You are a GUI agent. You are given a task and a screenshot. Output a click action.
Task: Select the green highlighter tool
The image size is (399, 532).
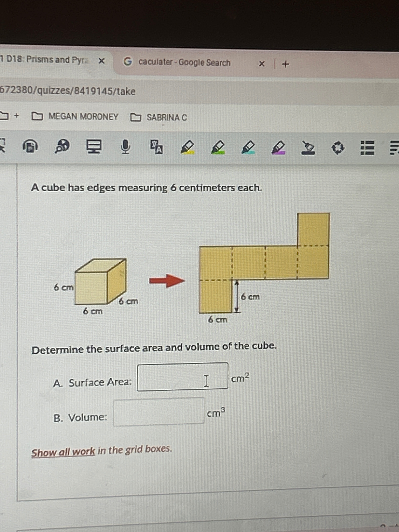tap(218, 147)
